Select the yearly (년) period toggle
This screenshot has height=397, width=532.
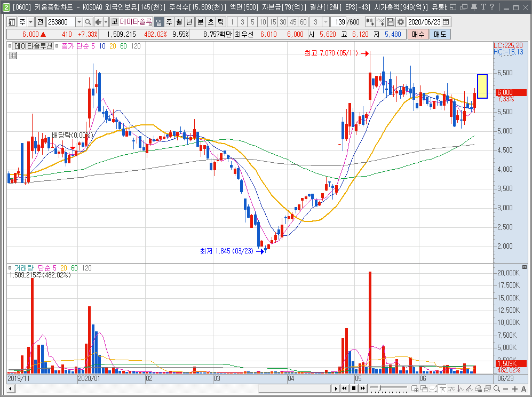(x=189, y=22)
